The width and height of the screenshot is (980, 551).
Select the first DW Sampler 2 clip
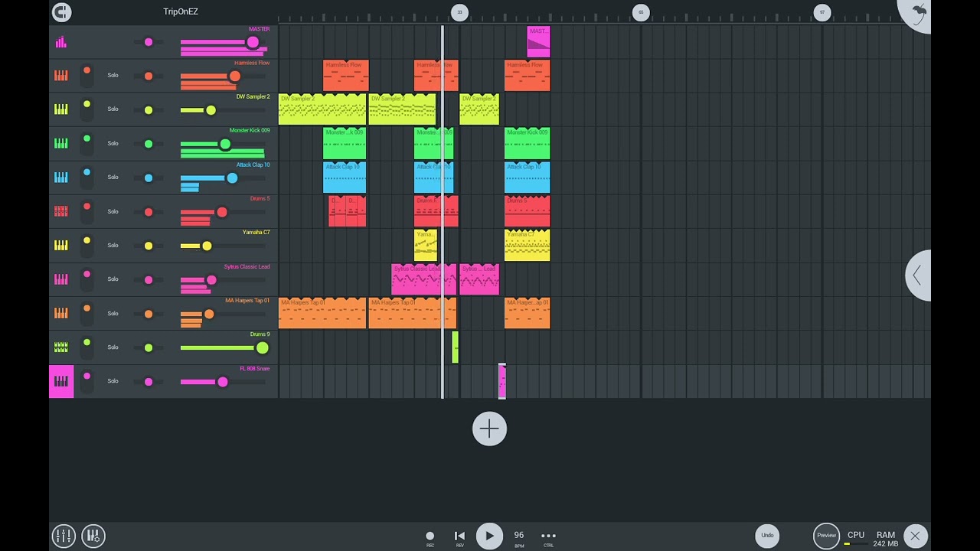(322, 109)
